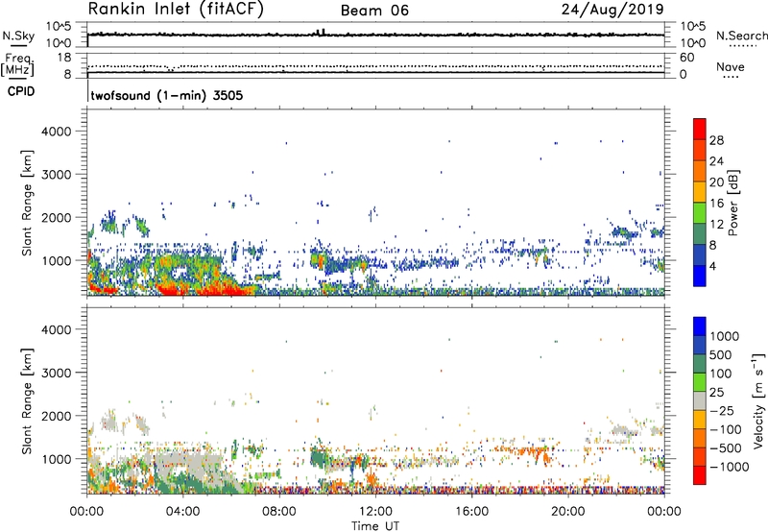Click the 'N.Search' legend label
This screenshot has height=532, width=768.
click(741, 36)
